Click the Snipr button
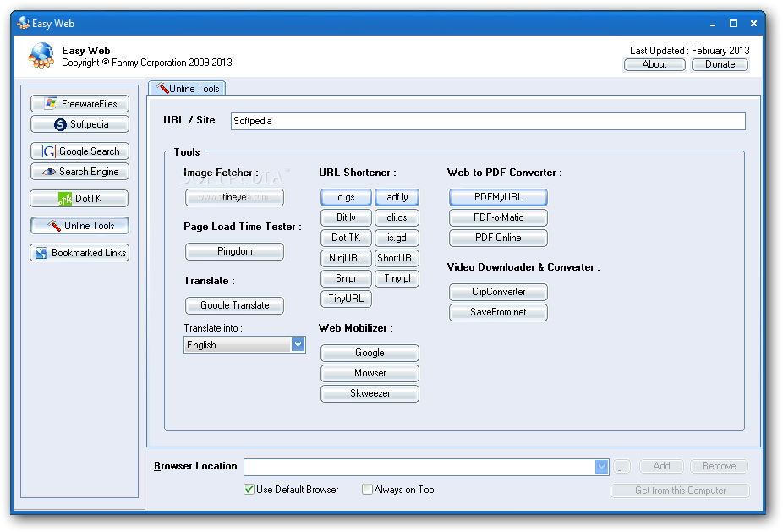Screen dimensions: 783x532 coord(346,278)
